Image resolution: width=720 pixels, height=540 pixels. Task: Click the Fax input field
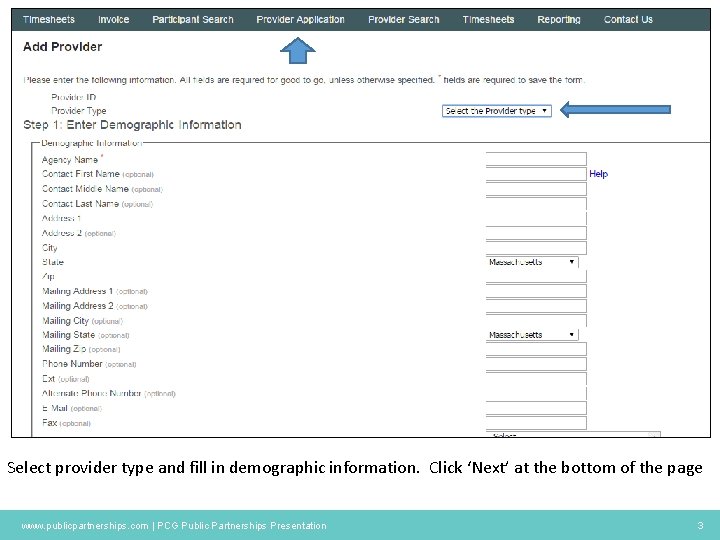click(x=536, y=423)
